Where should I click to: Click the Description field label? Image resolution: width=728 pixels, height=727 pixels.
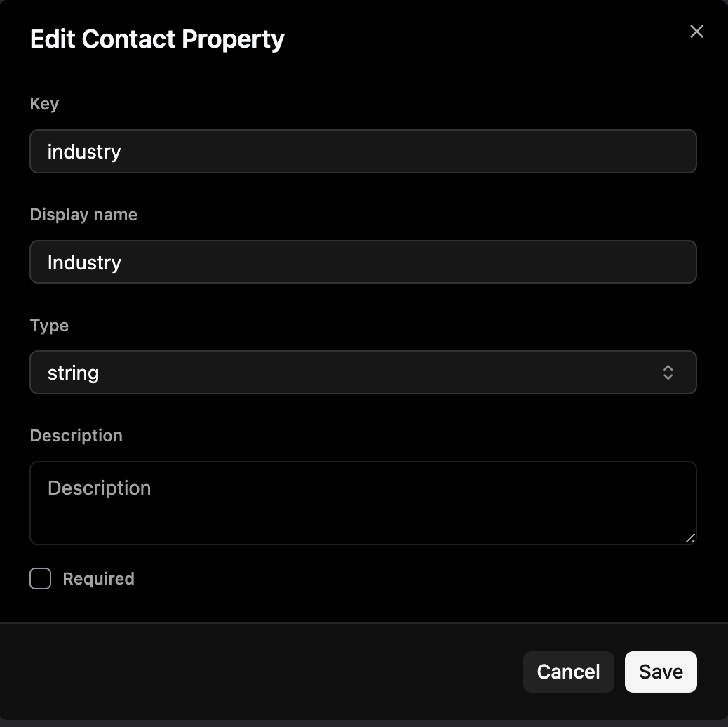(x=76, y=436)
